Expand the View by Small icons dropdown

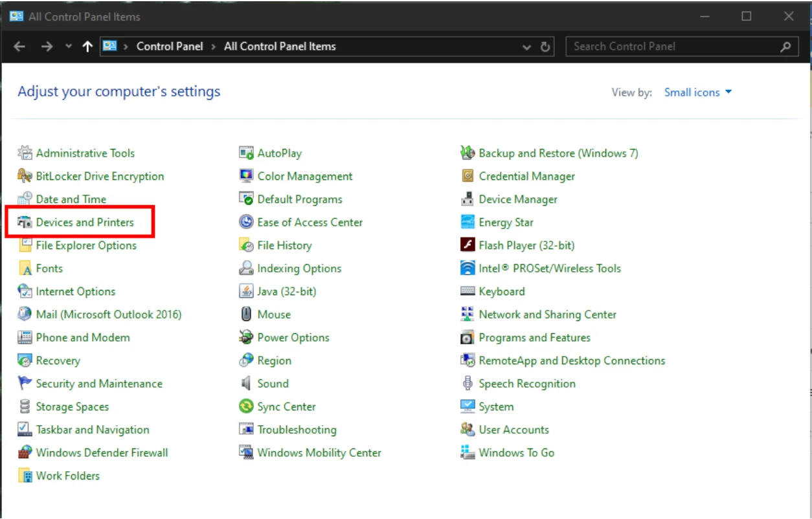[x=698, y=93]
